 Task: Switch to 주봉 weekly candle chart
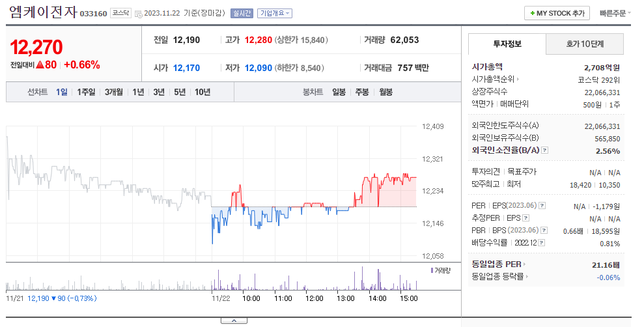362,92
